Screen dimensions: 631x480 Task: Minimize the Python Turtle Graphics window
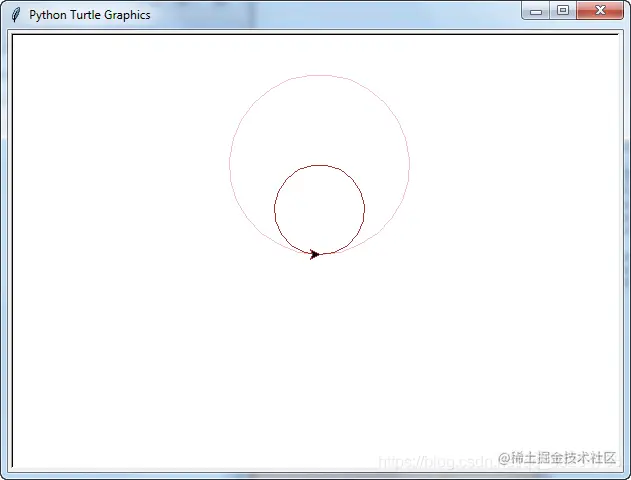point(536,11)
